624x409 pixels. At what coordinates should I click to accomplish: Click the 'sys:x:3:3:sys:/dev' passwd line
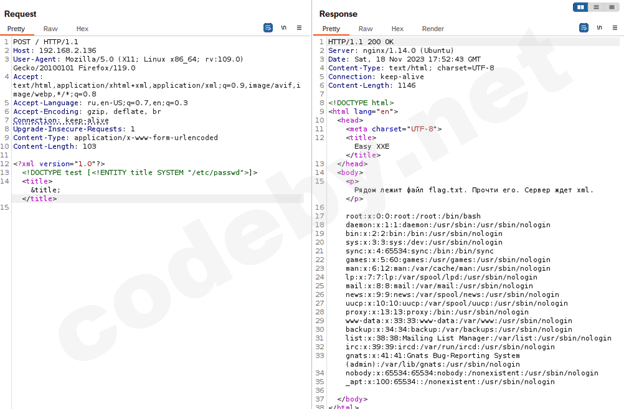coord(424,243)
